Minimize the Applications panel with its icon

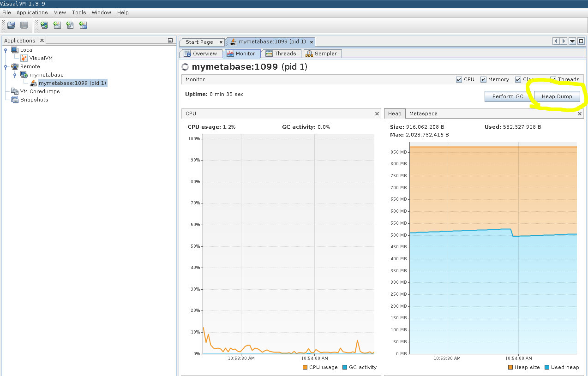tap(170, 41)
